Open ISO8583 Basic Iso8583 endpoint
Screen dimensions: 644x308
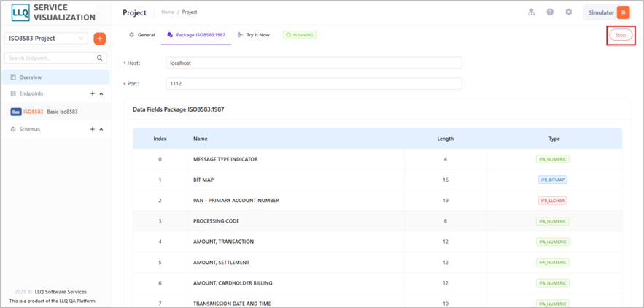click(x=55, y=112)
